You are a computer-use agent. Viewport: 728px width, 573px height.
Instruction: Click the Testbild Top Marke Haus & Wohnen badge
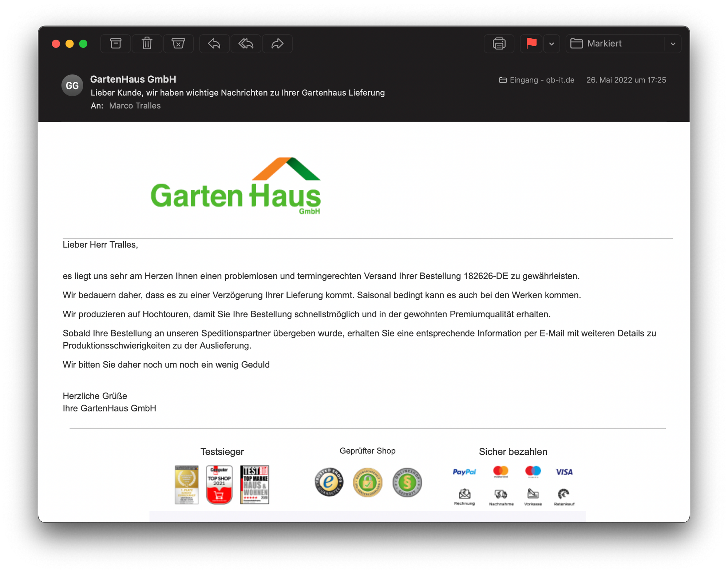click(x=254, y=484)
